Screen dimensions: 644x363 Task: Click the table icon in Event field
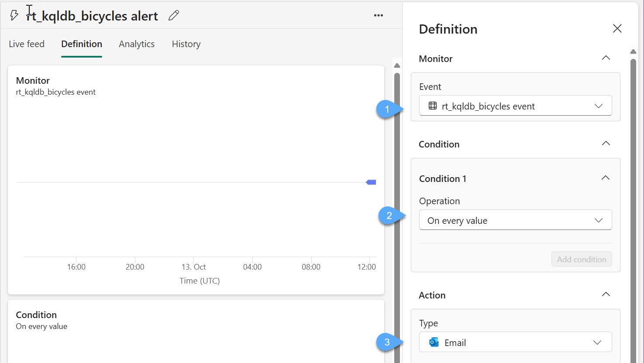432,106
